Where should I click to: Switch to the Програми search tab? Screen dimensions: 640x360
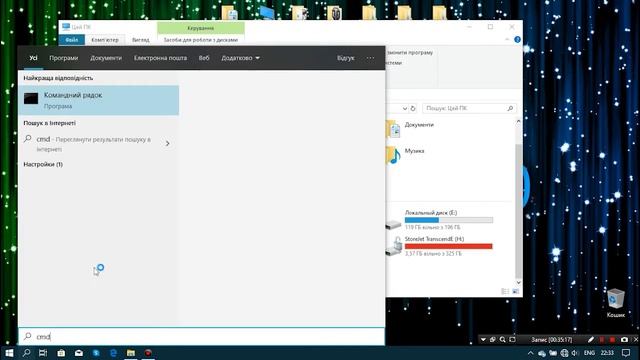(x=63, y=58)
